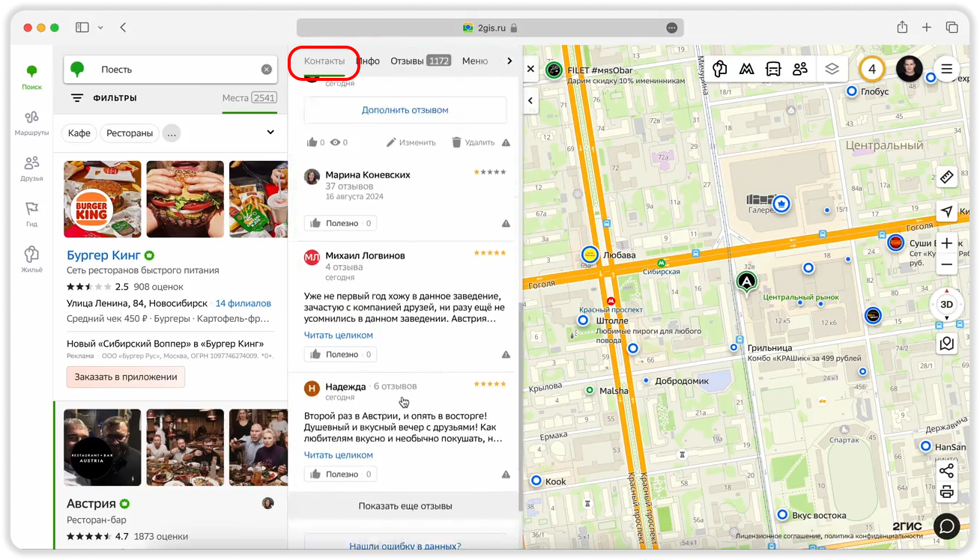Like my own review with thumbs-up

click(x=312, y=142)
